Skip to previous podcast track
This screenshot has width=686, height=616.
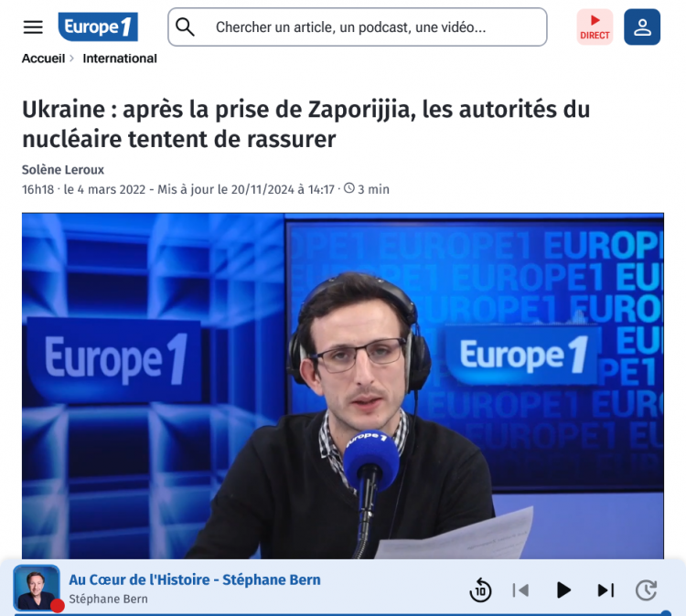click(520, 590)
